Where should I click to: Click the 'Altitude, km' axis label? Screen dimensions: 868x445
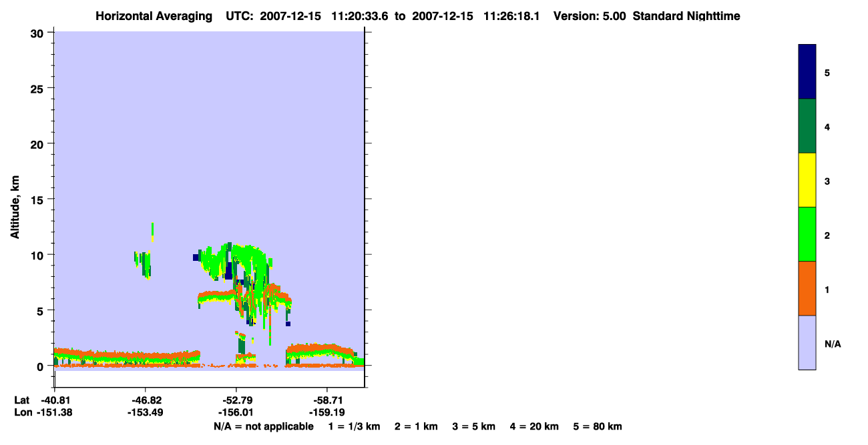(14, 205)
